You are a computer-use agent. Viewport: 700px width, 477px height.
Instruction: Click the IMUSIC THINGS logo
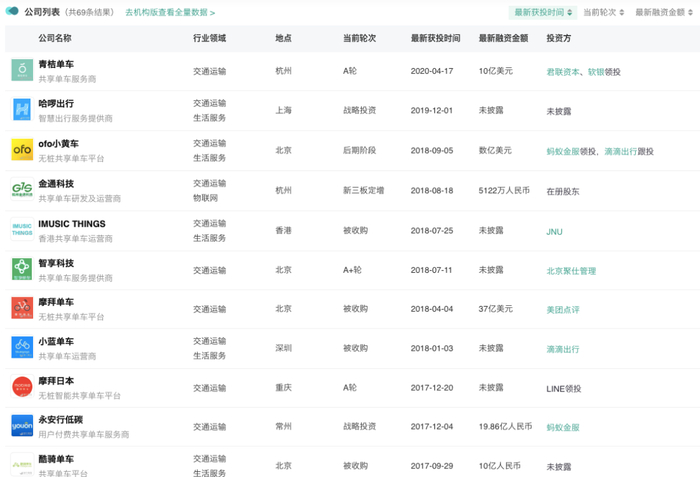pos(22,229)
